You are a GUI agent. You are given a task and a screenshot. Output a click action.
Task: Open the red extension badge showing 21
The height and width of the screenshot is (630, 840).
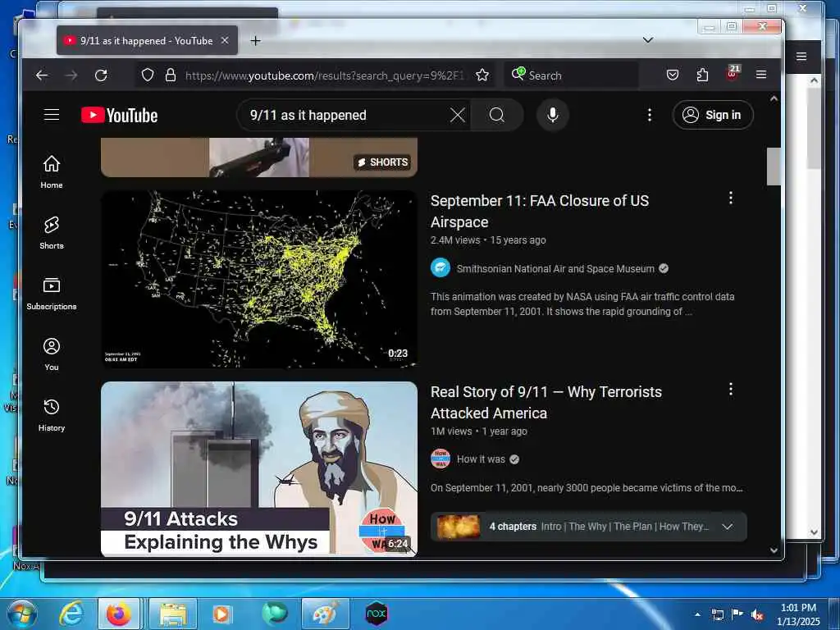pos(733,73)
